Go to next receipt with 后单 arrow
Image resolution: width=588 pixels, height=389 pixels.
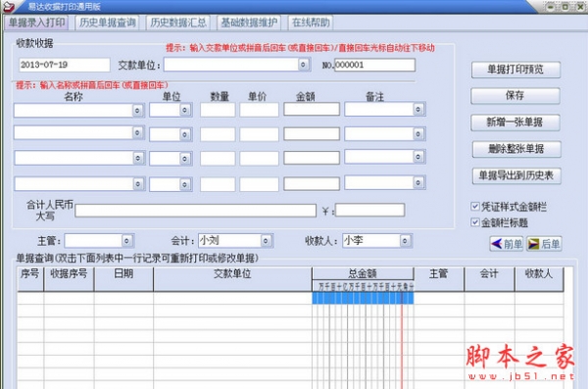544,244
